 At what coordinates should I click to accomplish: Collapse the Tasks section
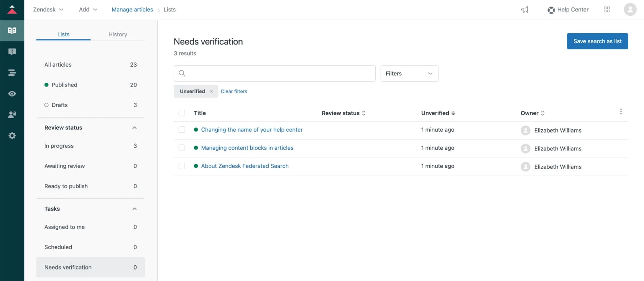(x=135, y=209)
